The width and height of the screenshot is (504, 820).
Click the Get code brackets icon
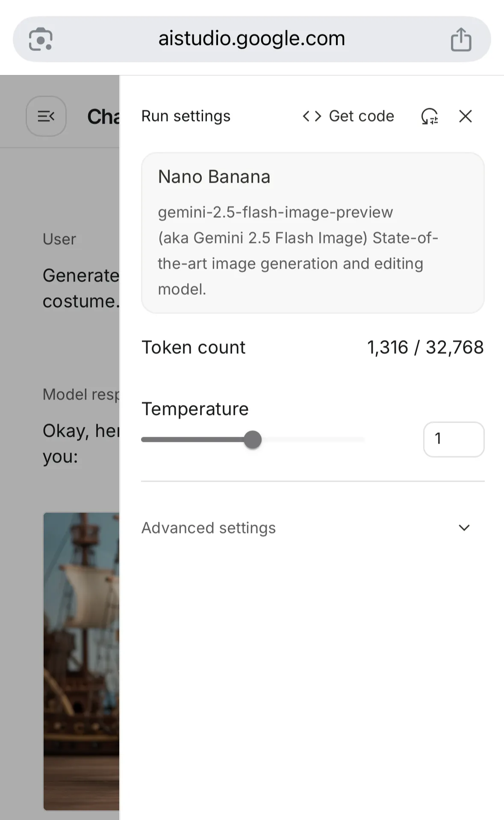312,116
